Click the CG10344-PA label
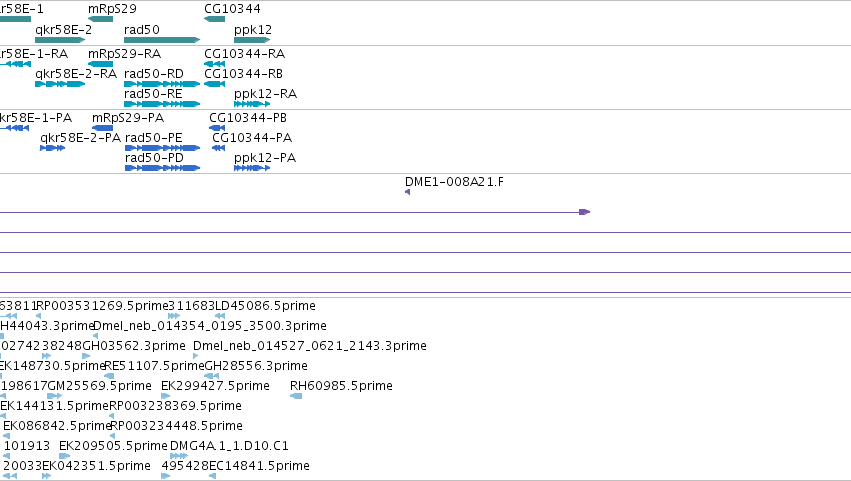 [252, 138]
